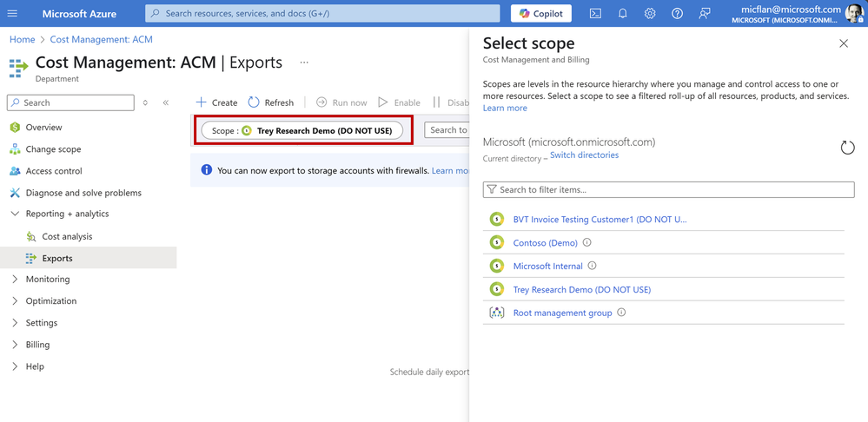Click the sidebar Search box
Image resolution: width=868 pixels, height=422 pixels.
click(x=71, y=102)
